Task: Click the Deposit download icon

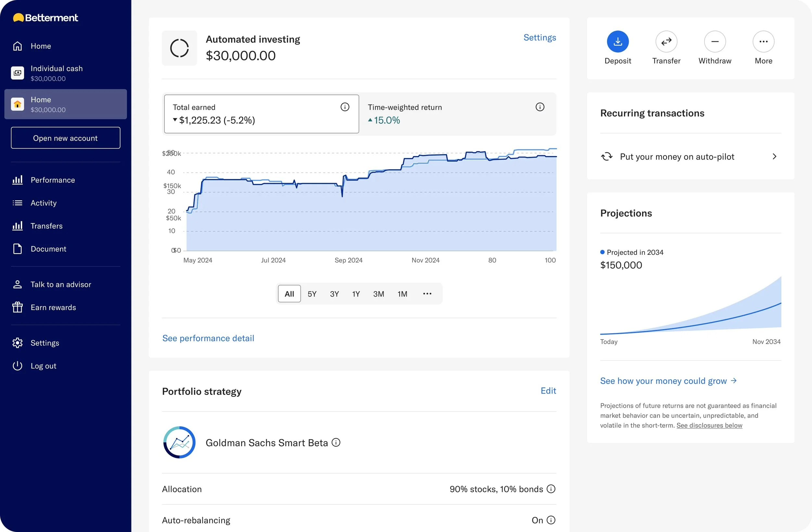Action: [x=617, y=42]
